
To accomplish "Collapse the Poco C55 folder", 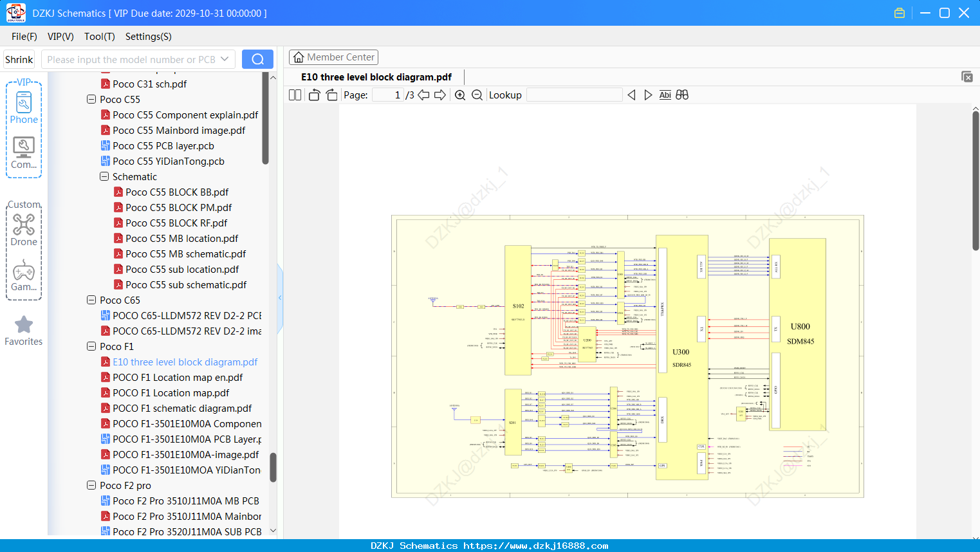I will [x=91, y=100].
